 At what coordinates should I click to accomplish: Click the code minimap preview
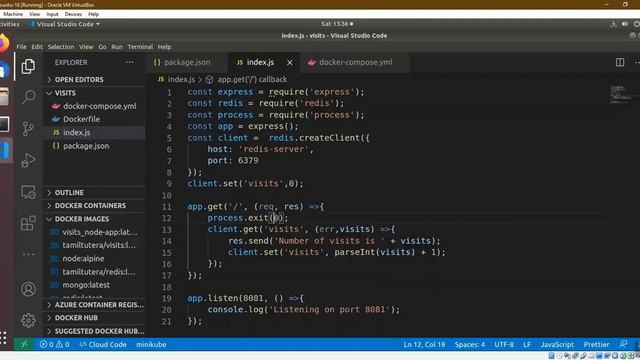click(620, 94)
